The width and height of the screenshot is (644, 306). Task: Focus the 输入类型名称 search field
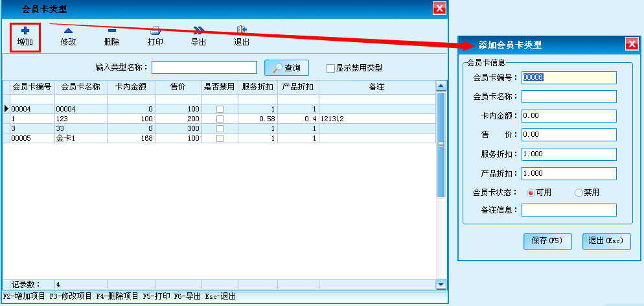click(204, 67)
